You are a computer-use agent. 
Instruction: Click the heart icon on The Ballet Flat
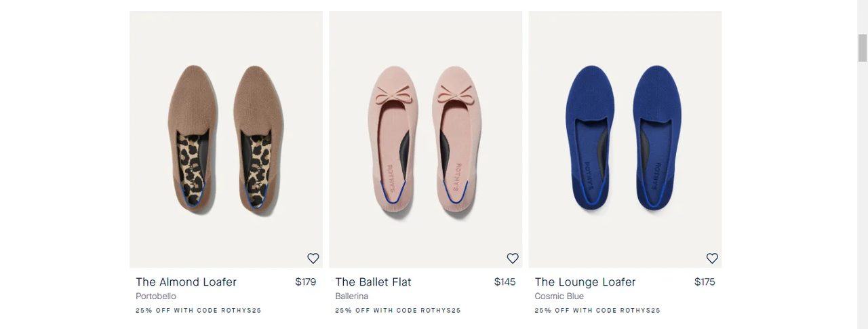(513, 258)
